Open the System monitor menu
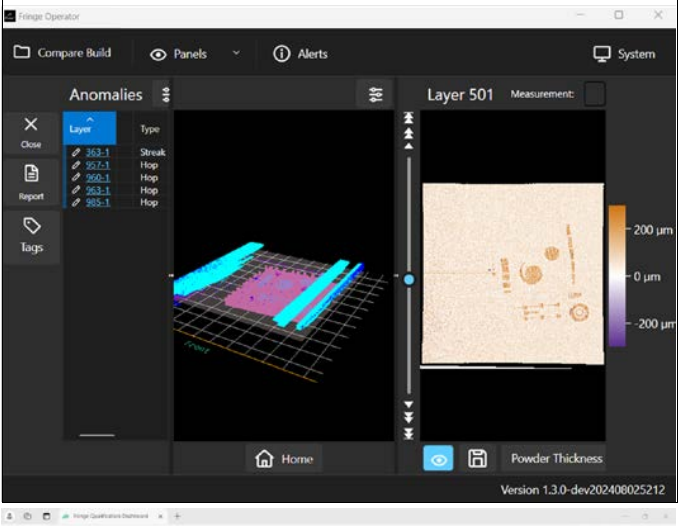 coord(624,54)
